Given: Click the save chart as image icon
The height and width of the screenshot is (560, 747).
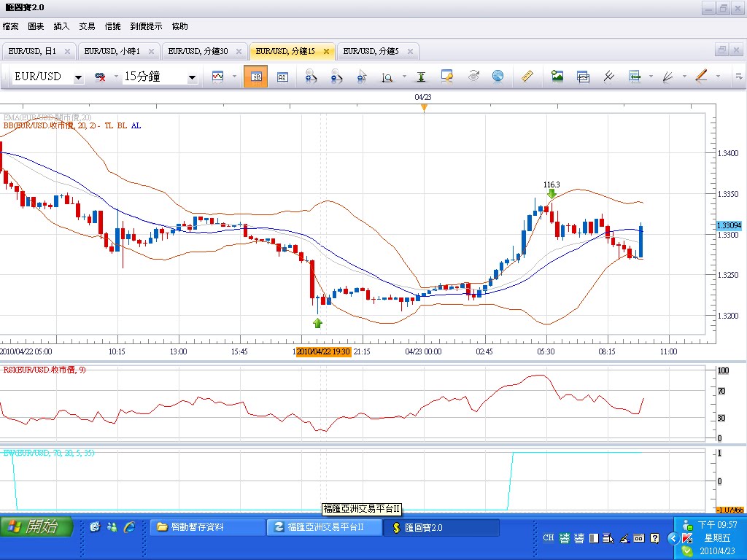Looking at the screenshot, I should click(x=557, y=76).
